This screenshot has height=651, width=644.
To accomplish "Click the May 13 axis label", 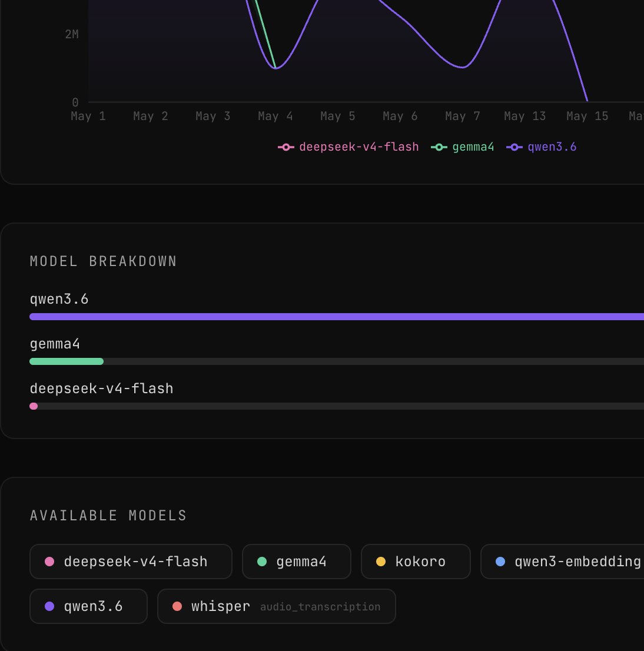I will pyautogui.click(x=525, y=117).
